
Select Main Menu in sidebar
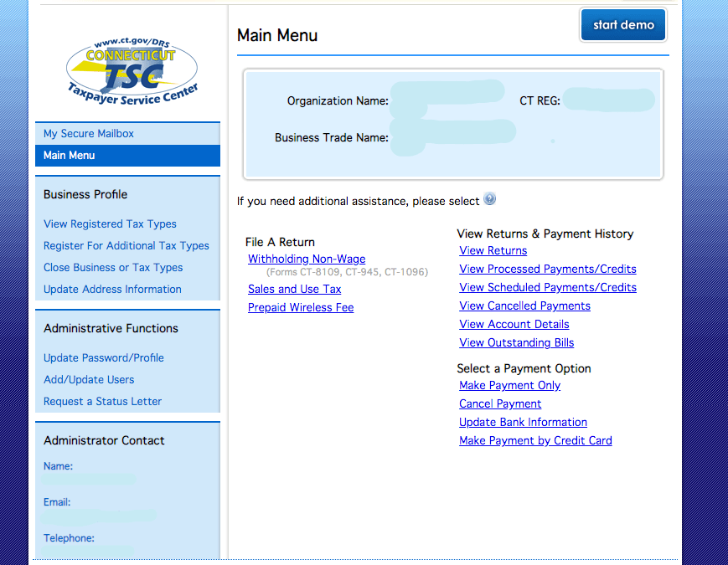pyautogui.click(x=70, y=156)
